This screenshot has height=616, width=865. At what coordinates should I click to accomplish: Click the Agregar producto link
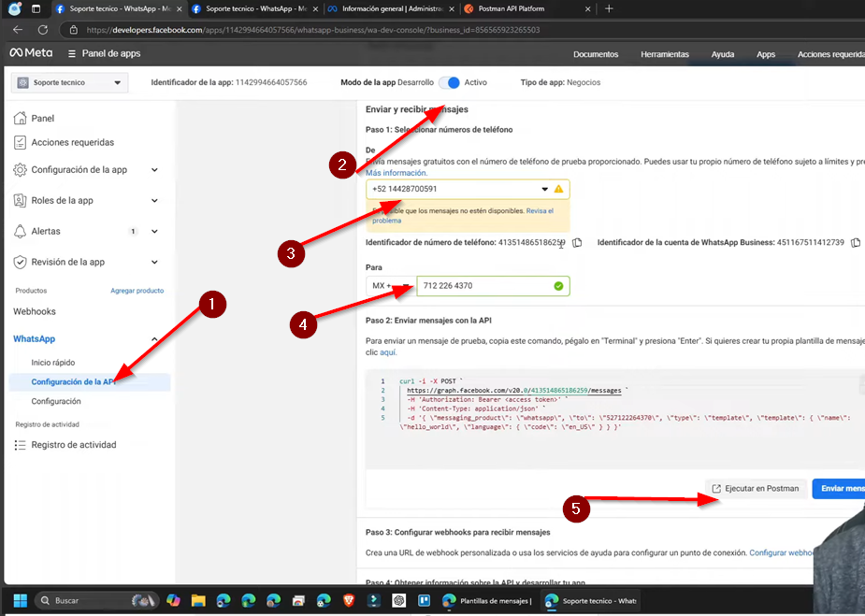click(137, 291)
